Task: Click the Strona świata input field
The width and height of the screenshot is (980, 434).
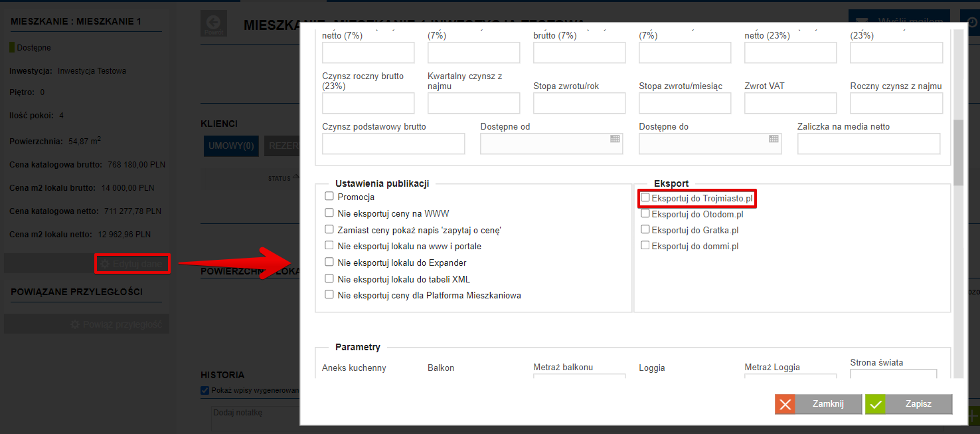Action: click(893, 374)
